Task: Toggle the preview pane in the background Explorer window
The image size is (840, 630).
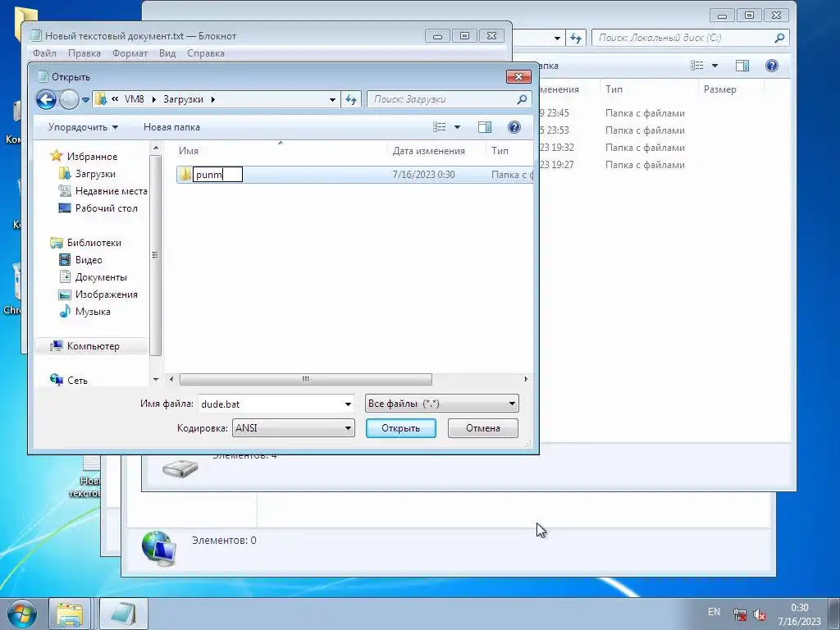Action: 742,66
